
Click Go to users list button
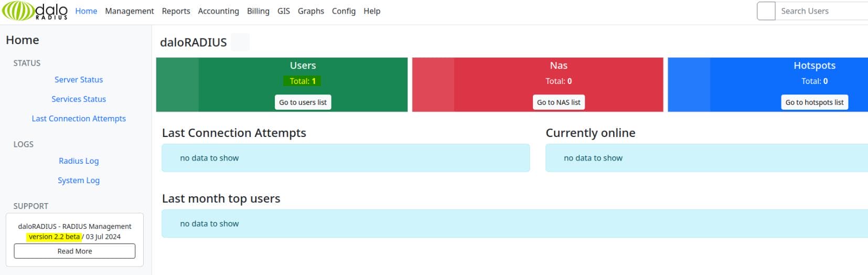pyautogui.click(x=303, y=102)
